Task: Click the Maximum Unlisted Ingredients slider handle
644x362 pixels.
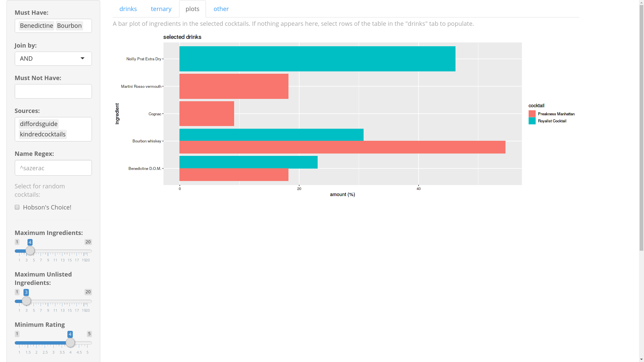Action: 26,301
